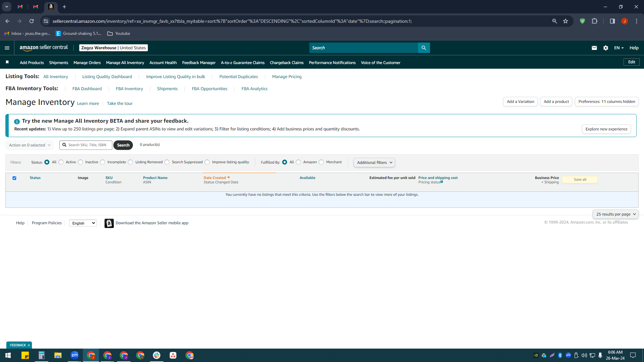This screenshot has width=644, height=362.
Task: Open Zoom from the taskbar
Action: coord(74,355)
